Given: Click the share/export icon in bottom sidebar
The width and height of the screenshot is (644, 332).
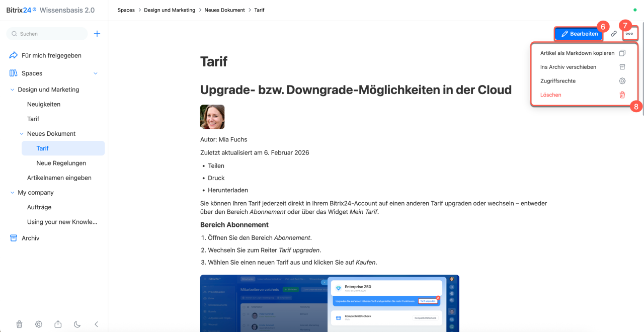Looking at the screenshot, I should [x=58, y=324].
